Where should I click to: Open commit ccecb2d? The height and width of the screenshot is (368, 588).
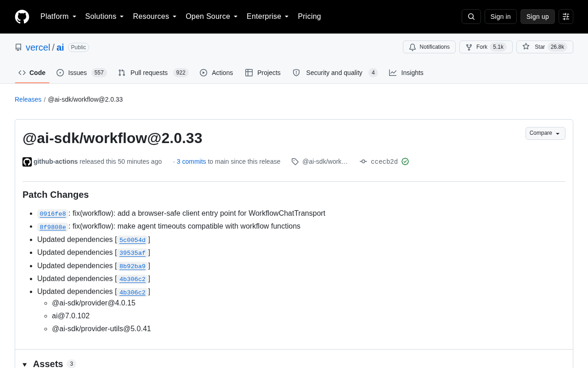click(384, 161)
